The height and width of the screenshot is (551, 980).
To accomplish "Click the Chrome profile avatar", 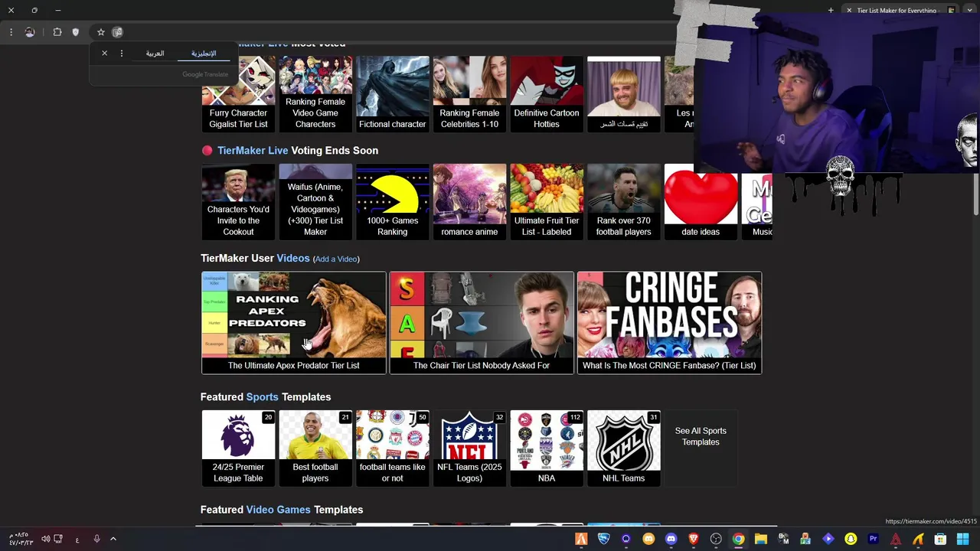I will [30, 32].
